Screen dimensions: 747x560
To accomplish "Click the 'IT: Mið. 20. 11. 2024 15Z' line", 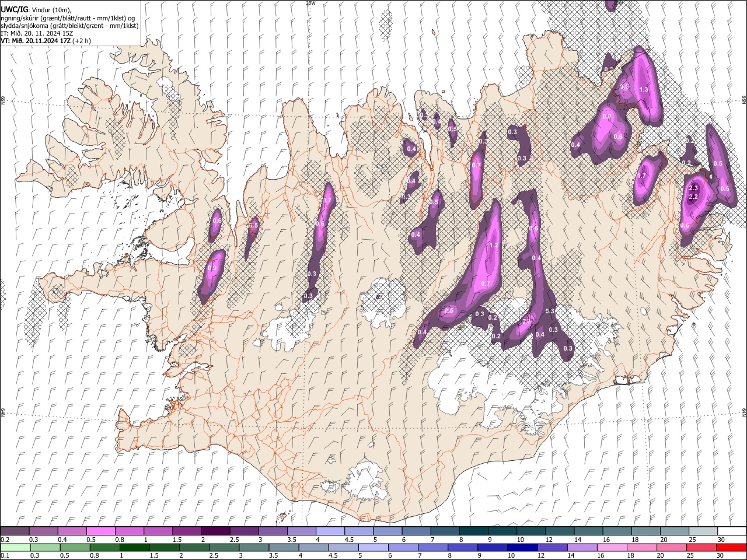I will click(37, 33).
